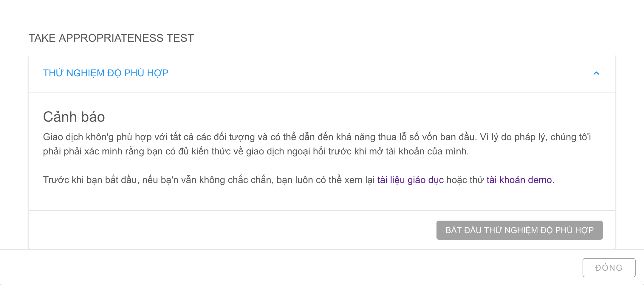Click the words hoặc thử between the links

coord(465,180)
